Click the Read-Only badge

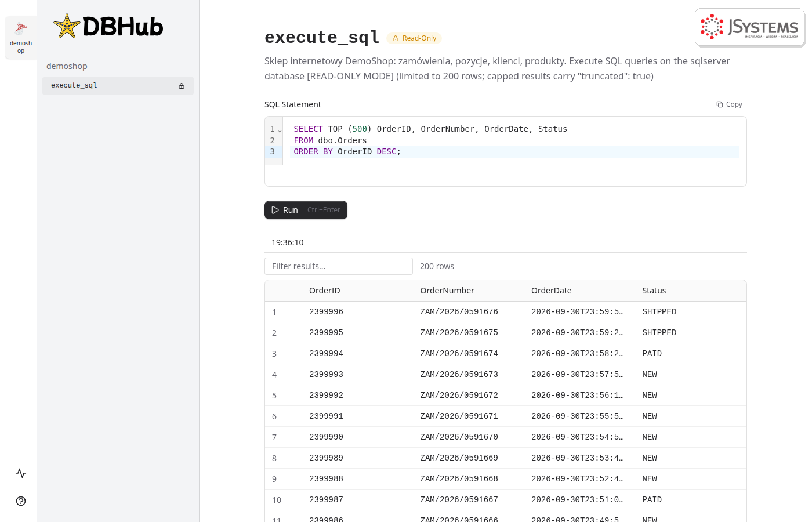click(x=414, y=38)
